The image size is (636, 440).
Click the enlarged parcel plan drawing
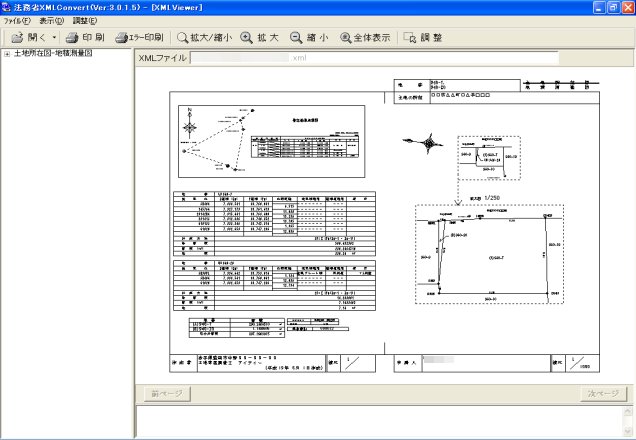tap(489, 254)
